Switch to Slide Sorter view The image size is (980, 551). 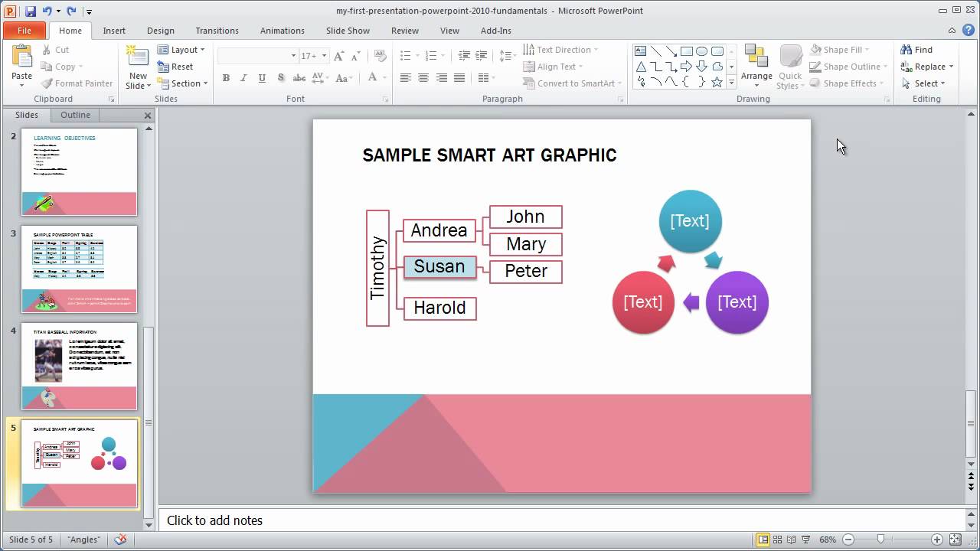(x=777, y=540)
